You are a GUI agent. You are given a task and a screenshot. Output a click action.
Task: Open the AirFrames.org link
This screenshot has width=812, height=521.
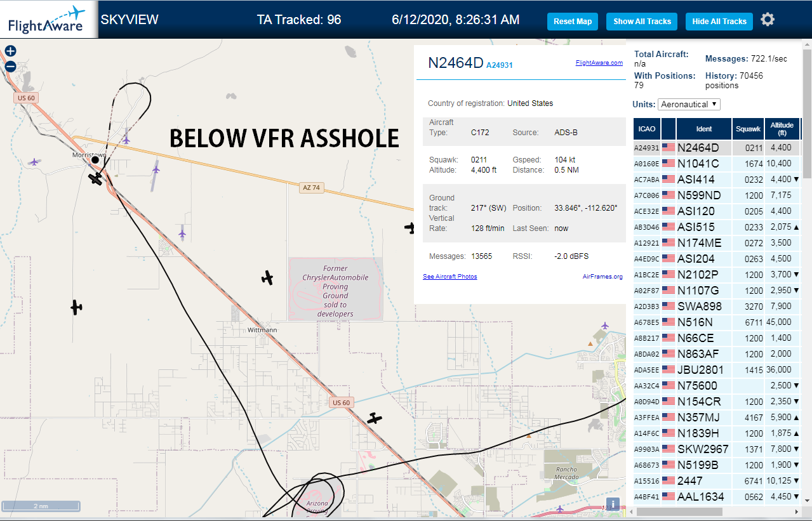pyautogui.click(x=602, y=277)
